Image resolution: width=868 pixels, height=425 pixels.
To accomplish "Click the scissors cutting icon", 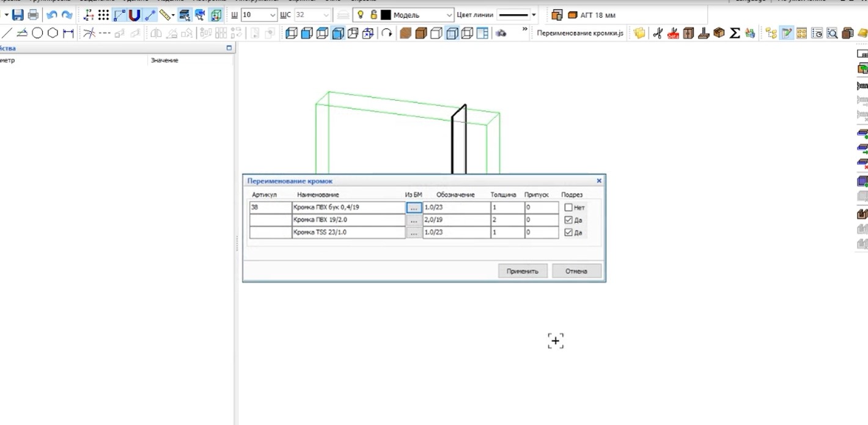I will (x=658, y=33).
